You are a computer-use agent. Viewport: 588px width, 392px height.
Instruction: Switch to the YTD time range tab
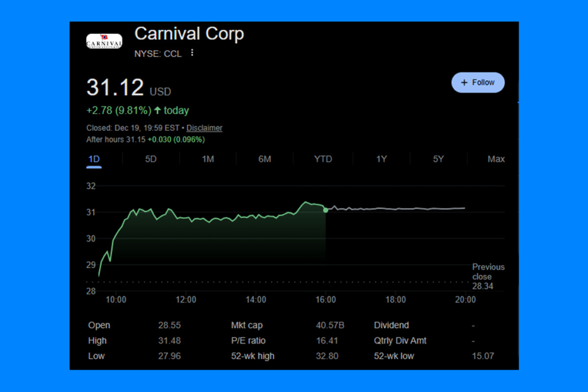(x=323, y=158)
